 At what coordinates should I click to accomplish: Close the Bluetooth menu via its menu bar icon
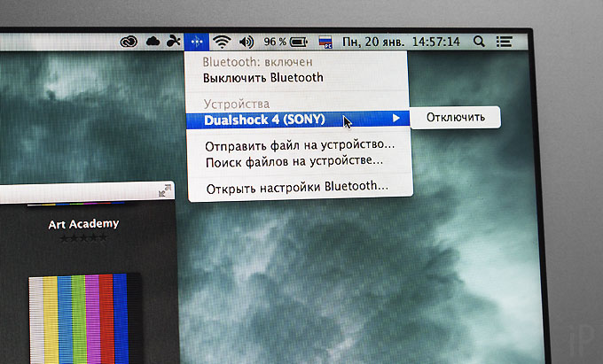[197, 41]
